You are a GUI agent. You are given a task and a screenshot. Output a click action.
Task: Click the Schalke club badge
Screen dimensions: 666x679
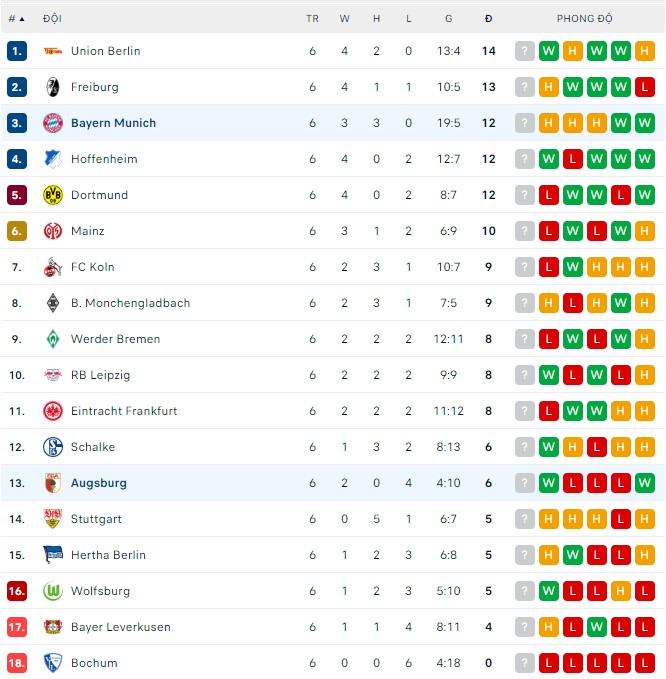click(x=53, y=447)
